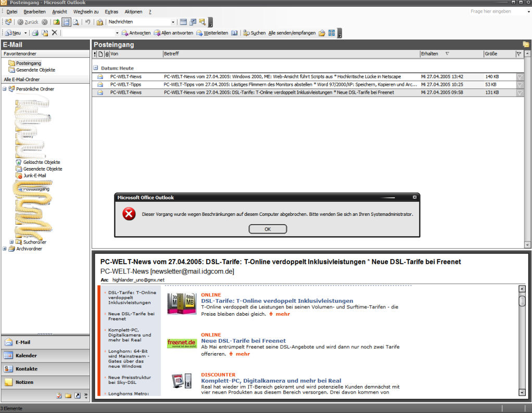Switch to the Kontakte pane

pyautogui.click(x=45, y=369)
